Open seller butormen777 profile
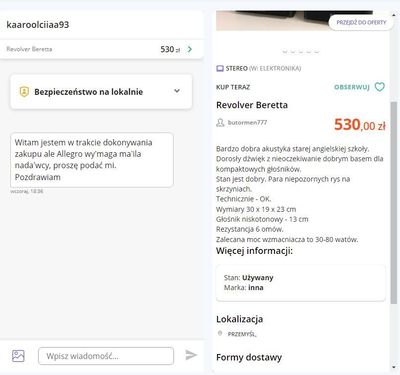This screenshot has width=400, height=375. 247,123
